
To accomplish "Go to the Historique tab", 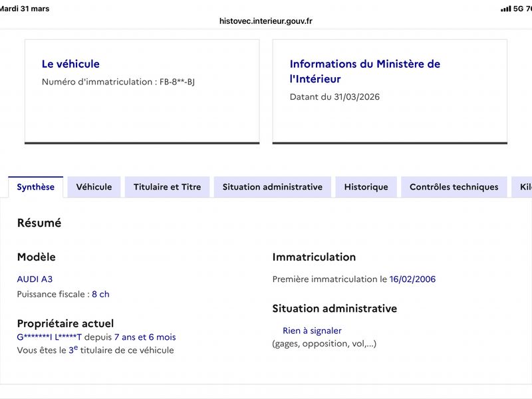I will tap(366, 187).
